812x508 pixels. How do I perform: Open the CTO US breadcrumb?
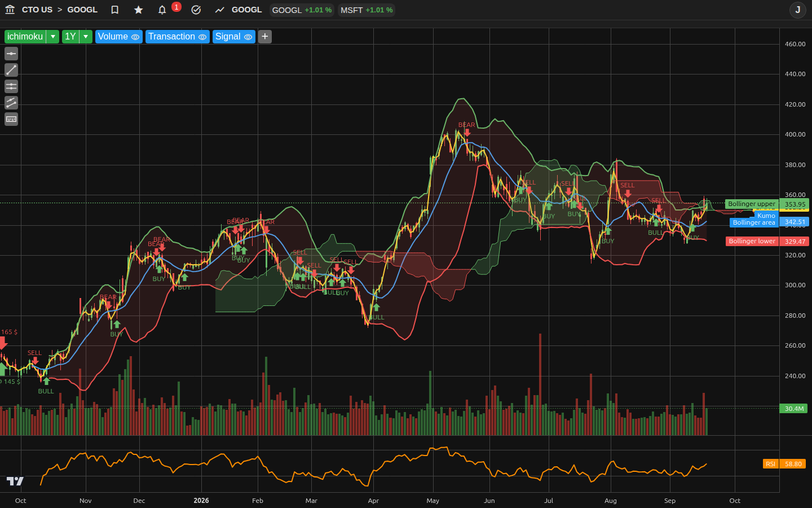pyautogui.click(x=37, y=10)
